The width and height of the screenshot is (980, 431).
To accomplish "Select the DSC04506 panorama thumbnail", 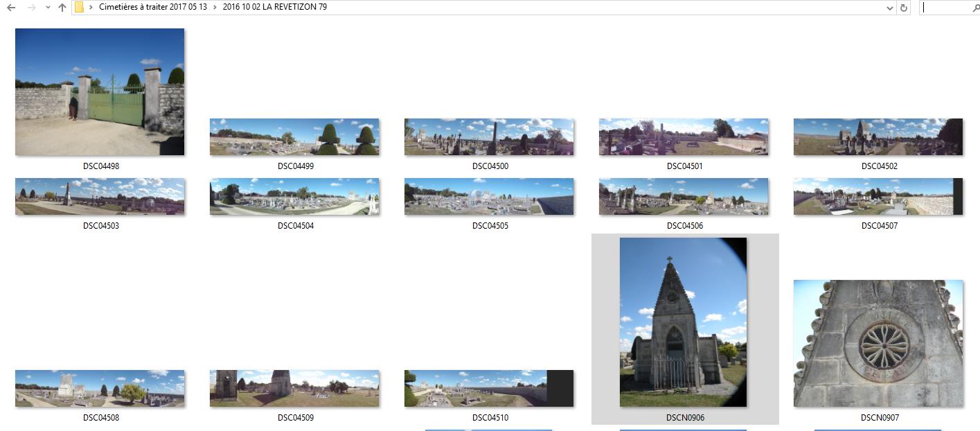I will [x=684, y=196].
